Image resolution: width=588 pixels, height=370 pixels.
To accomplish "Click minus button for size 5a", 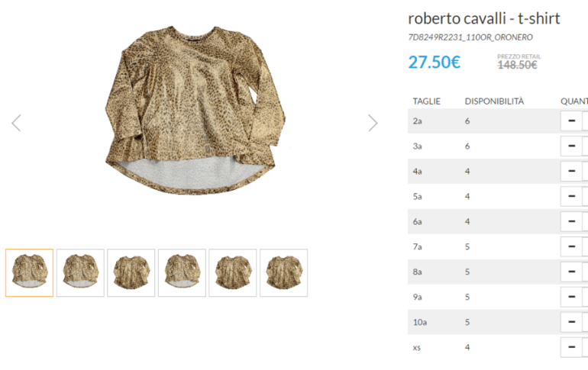I will coord(571,196).
